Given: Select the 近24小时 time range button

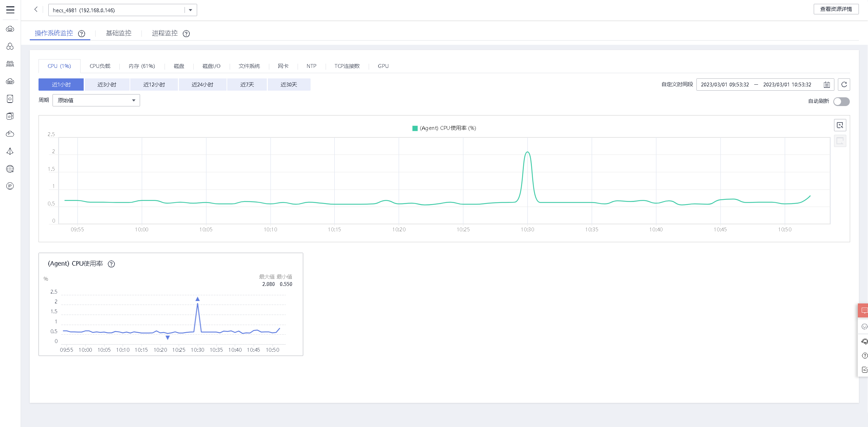Looking at the screenshot, I should click(x=202, y=85).
